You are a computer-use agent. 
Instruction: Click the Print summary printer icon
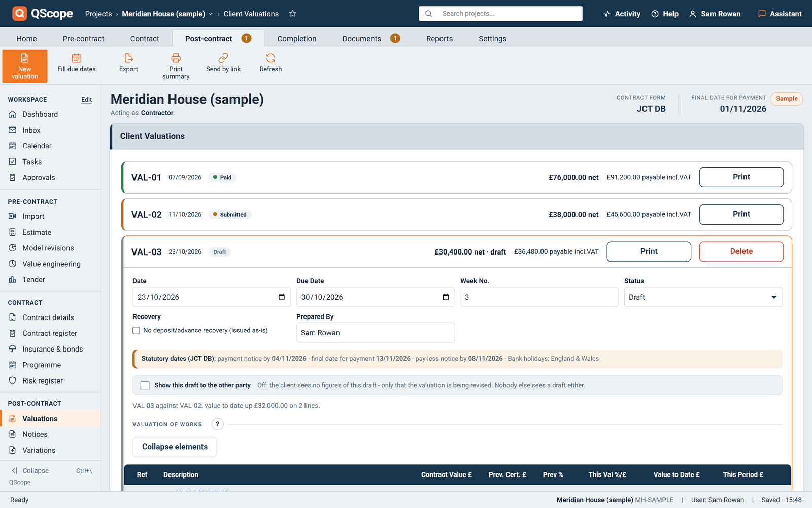[176, 58]
